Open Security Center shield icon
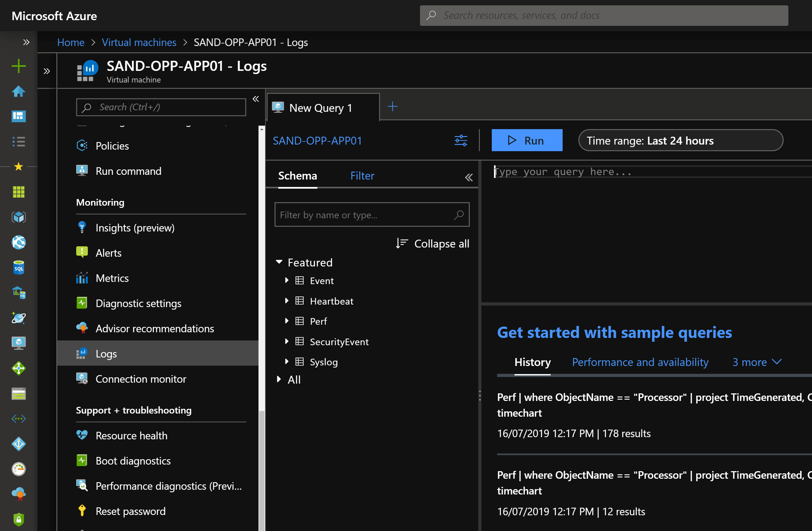The width and height of the screenshot is (812, 531). coord(19,519)
